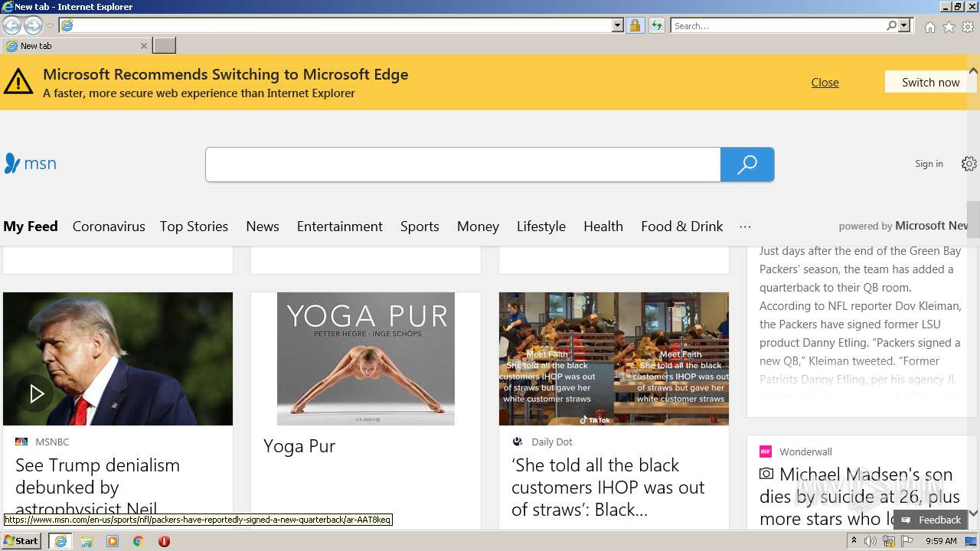Show hidden tray icons arrow
This screenshot has height=551, width=980.
click(x=854, y=541)
